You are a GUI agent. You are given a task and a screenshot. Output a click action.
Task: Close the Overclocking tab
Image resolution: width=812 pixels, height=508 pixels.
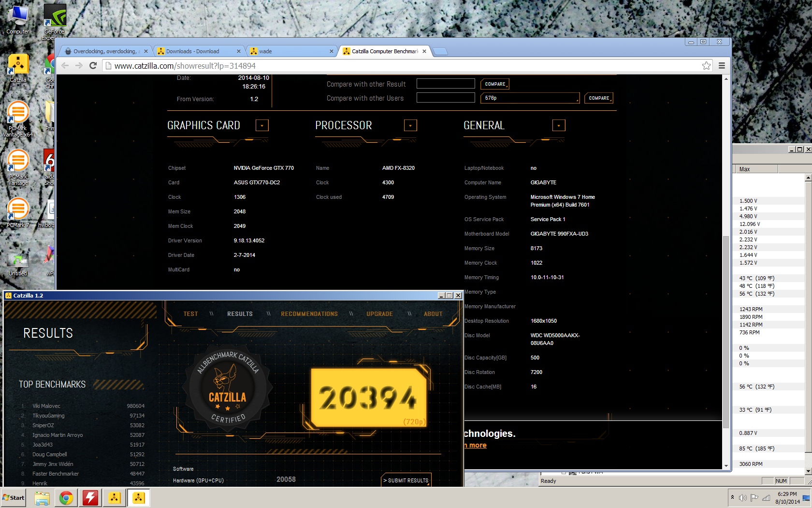[x=146, y=51]
